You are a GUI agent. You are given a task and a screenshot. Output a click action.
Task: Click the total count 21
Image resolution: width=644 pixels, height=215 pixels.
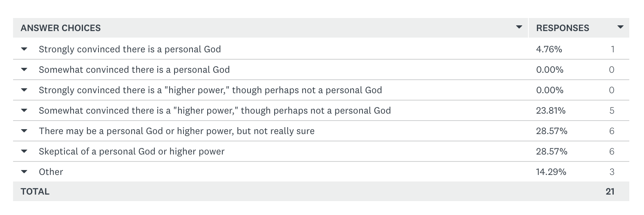pos(610,191)
